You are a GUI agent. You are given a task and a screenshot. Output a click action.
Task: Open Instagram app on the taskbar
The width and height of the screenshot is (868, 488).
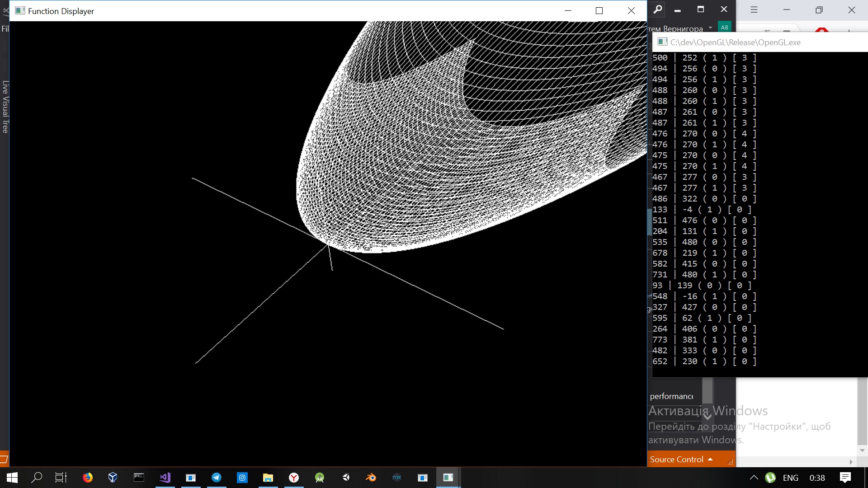point(243,478)
